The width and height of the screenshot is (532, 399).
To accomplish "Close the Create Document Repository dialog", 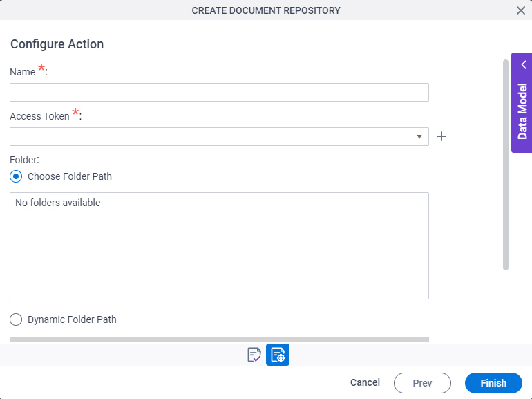I will coord(521,10).
